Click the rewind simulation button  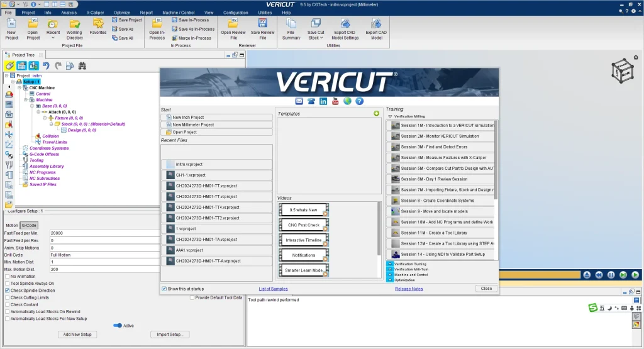point(599,275)
